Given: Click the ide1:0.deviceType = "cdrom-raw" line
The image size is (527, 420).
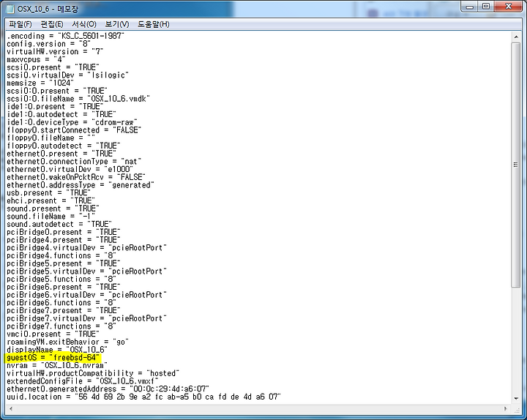Looking at the screenshot, I should [72, 122].
